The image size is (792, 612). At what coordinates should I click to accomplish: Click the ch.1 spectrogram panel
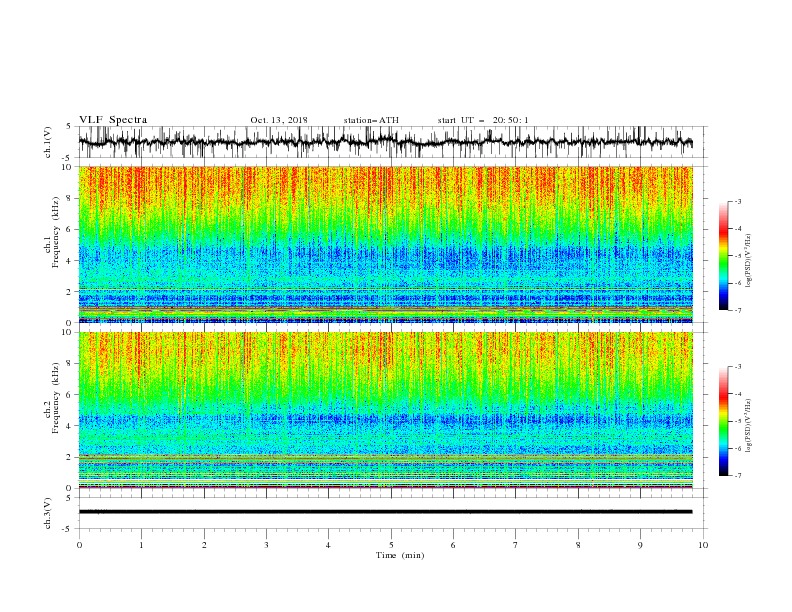(x=385, y=244)
